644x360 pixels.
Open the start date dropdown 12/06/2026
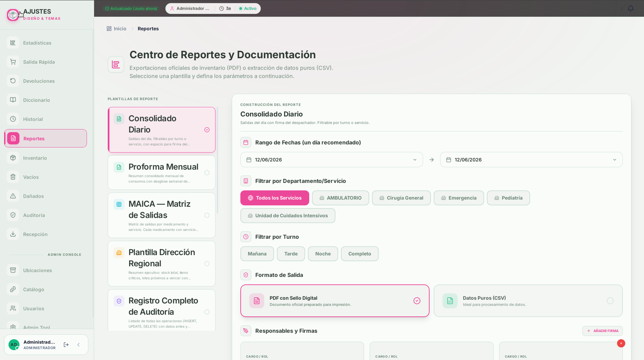(332, 160)
